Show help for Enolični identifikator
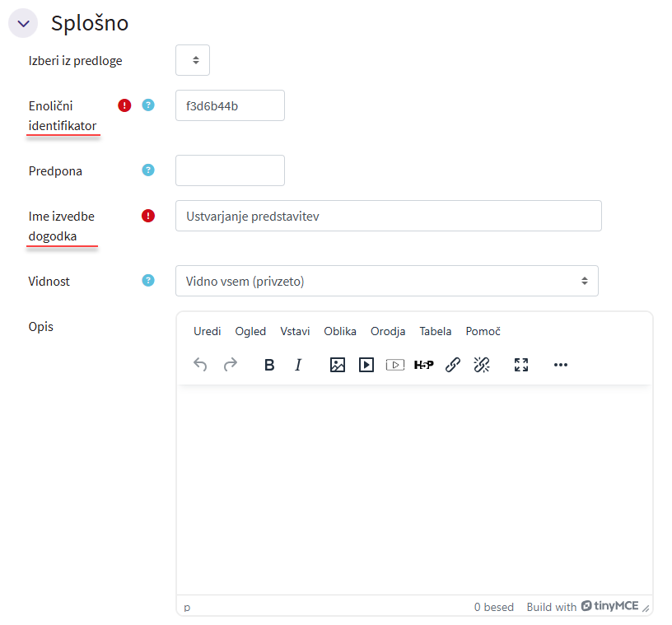Image resolution: width=672 pixels, height=625 pixels. (x=148, y=105)
